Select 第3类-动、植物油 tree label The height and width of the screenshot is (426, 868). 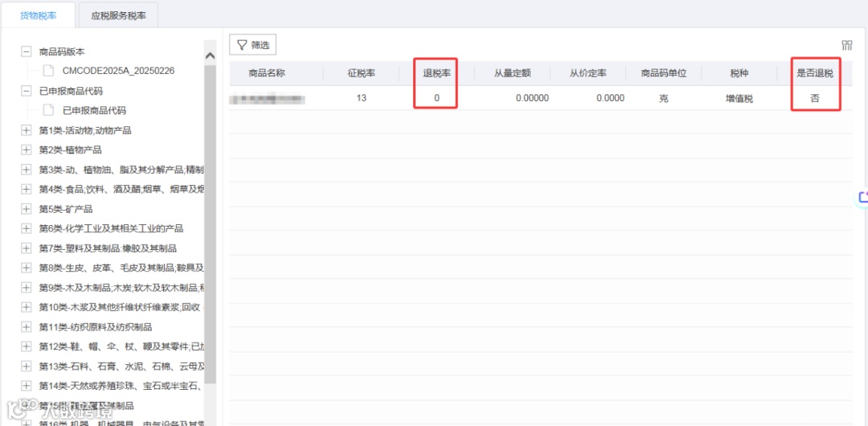(x=121, y=170)
